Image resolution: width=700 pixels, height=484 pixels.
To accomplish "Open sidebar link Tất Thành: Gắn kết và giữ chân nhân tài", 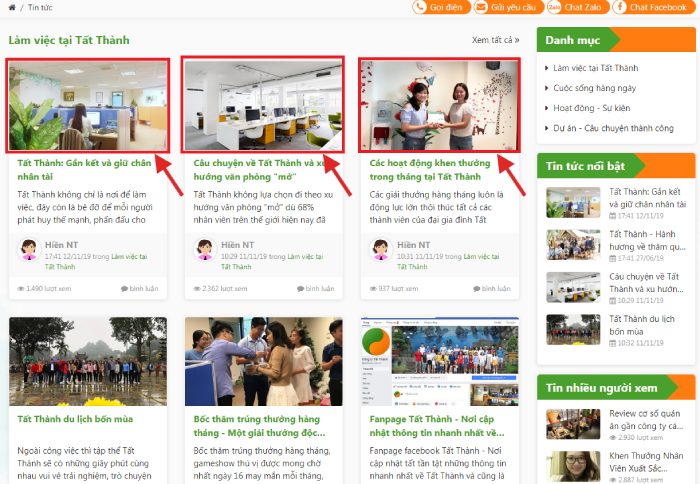I will pos(647,198).
